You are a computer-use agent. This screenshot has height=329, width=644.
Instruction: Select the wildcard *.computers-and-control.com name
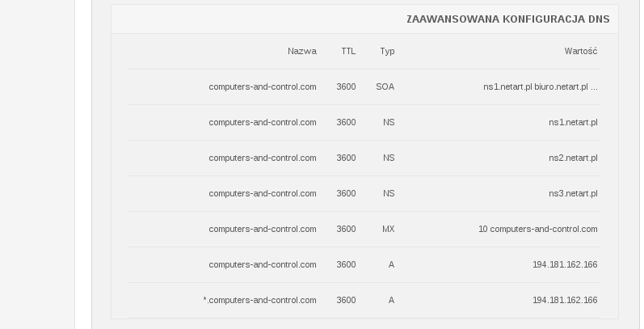[259, 300]
